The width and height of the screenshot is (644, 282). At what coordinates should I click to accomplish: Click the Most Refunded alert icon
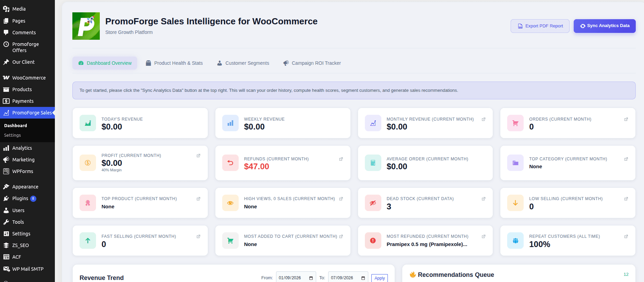[x=373, y=241]
